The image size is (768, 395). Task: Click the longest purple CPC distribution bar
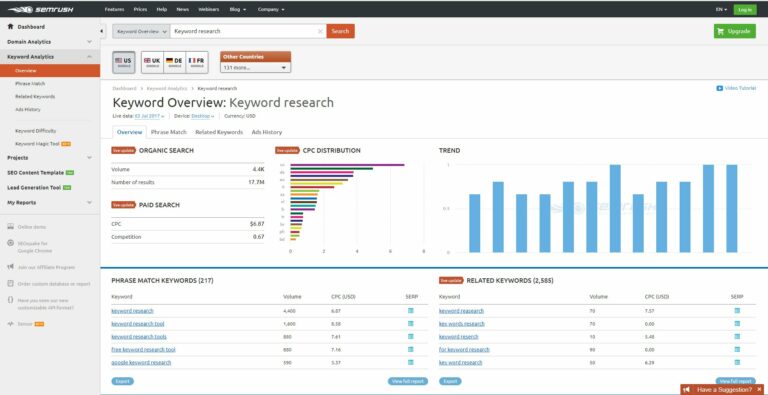(347, 165)
